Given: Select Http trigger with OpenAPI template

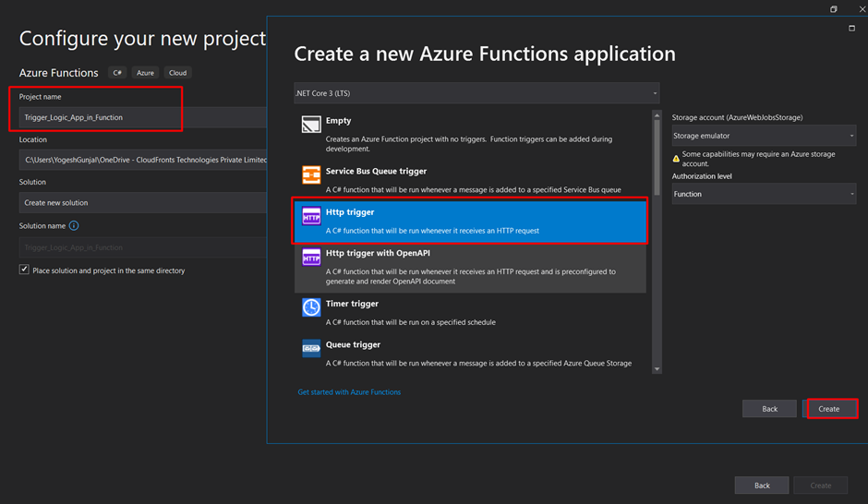Looking at the screenshot, I should click(x=470, y=269).
